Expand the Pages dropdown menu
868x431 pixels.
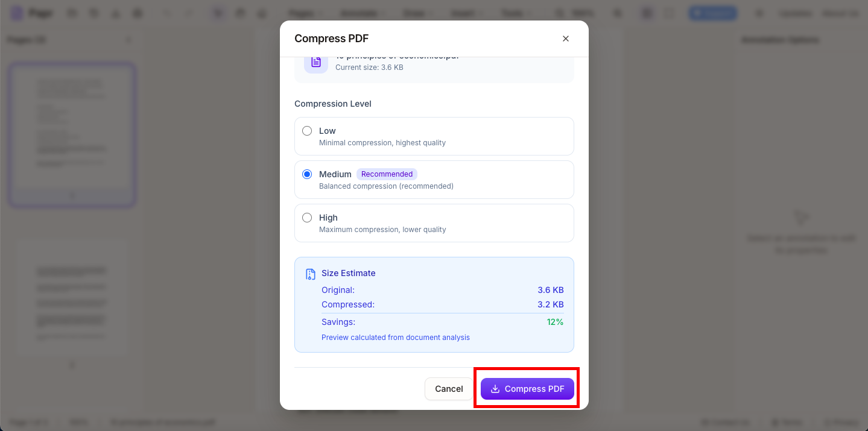coord(305,13)
